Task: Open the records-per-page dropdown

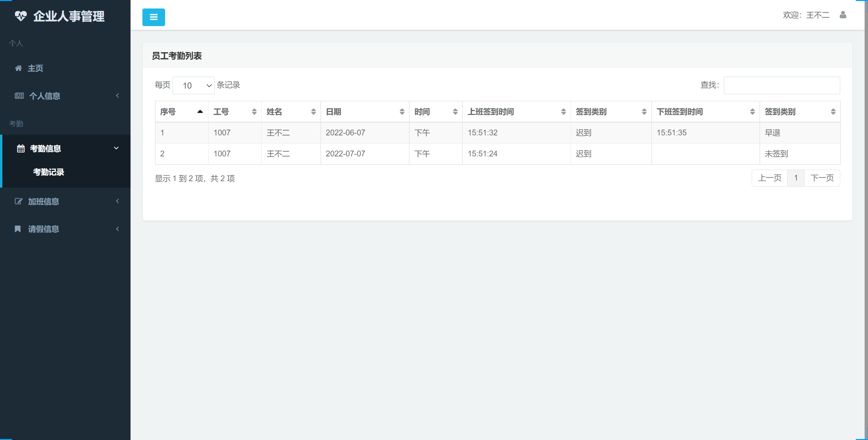Action: pos(194,85)
